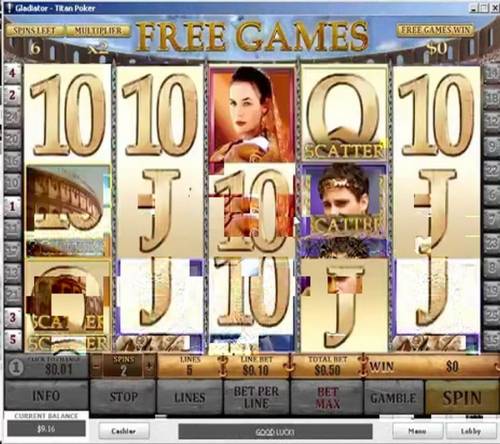Return to the Lobby
Viewport: 500px width, 444px height.
coord(470,431)
